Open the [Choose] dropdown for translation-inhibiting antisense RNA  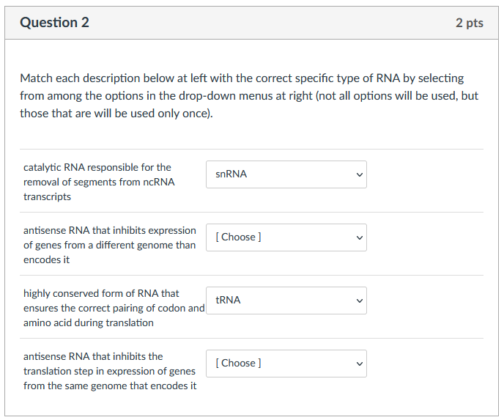click(x=286, y=364)
